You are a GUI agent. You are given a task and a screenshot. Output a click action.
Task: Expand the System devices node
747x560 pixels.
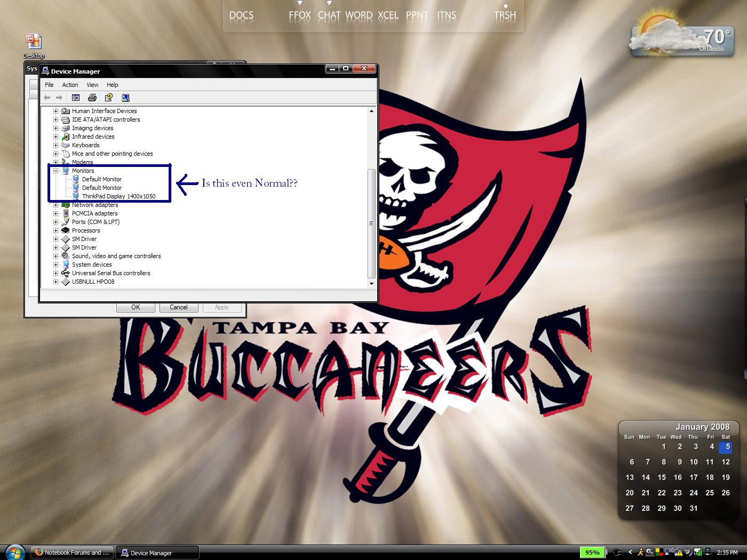[55, 265]
